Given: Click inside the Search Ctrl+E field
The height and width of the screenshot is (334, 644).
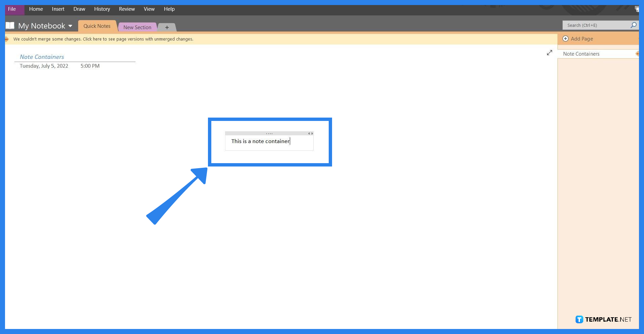Looking at the screenshot, I should click(x=597, y=25).
